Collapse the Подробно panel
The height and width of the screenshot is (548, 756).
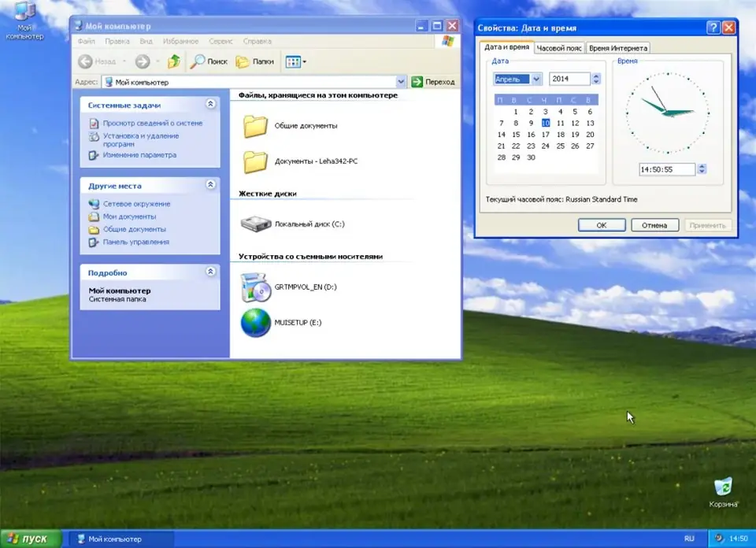210,272
